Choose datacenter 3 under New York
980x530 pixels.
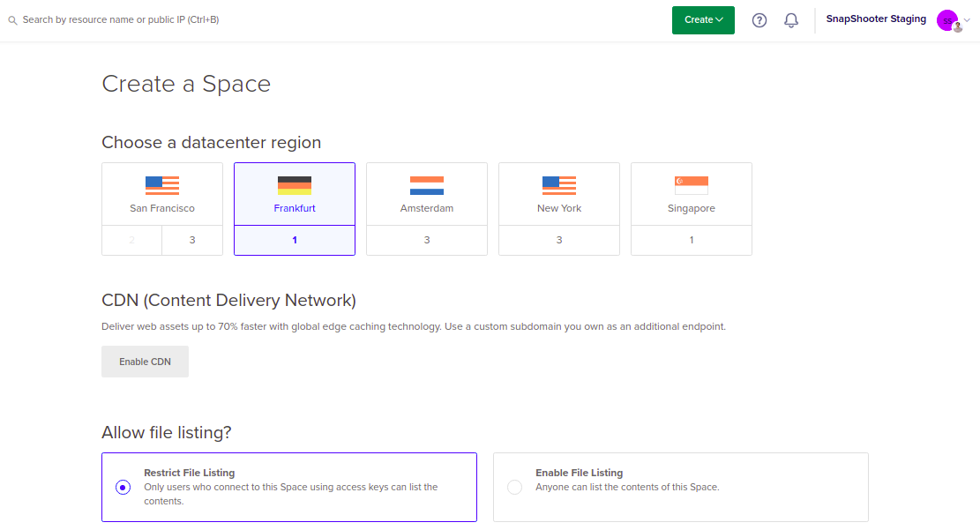(x=558, y=240)
